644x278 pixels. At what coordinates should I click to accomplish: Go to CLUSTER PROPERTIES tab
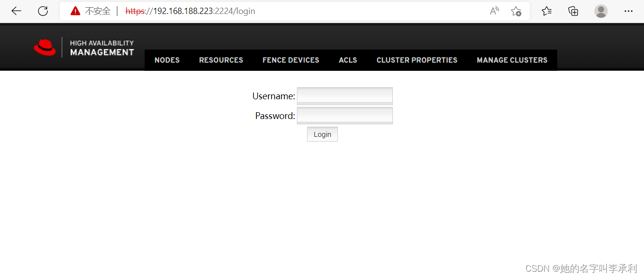[x=417, y=60]
